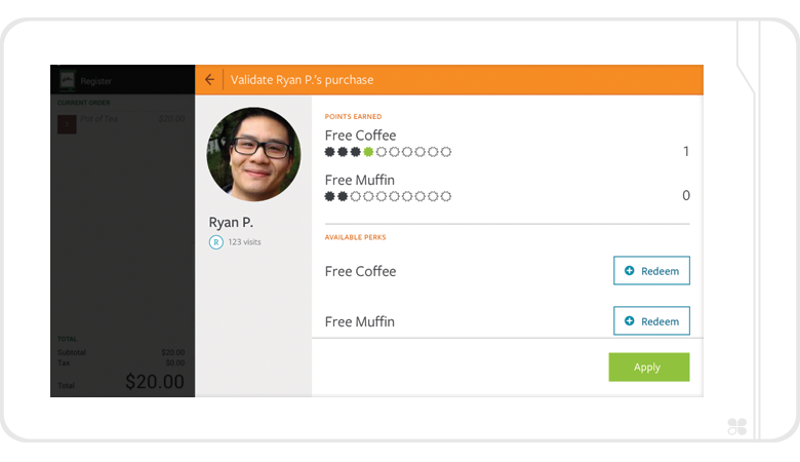The height and width of the screenshot is (462, 800).
Task: Click the Register app icon in sidebar
Action: [67, 80]
